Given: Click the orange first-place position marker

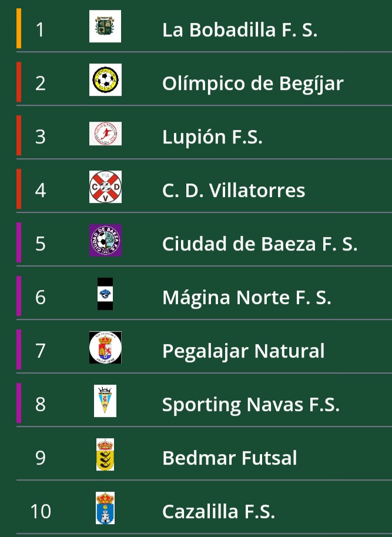Looking at the screenshot, I should [19, 28].
